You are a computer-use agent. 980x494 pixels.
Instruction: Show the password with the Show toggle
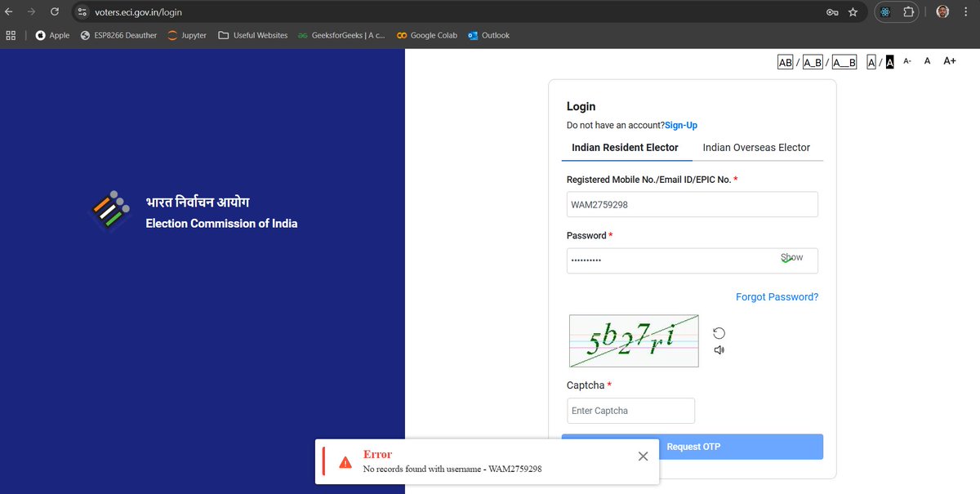coord(792,258)
